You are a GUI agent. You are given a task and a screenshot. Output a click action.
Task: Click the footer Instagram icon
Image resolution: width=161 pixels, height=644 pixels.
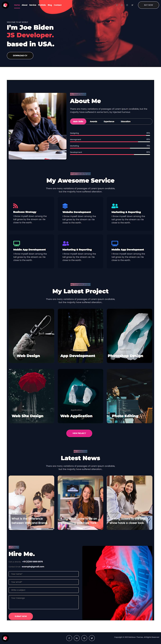click(x=84, y=638)
